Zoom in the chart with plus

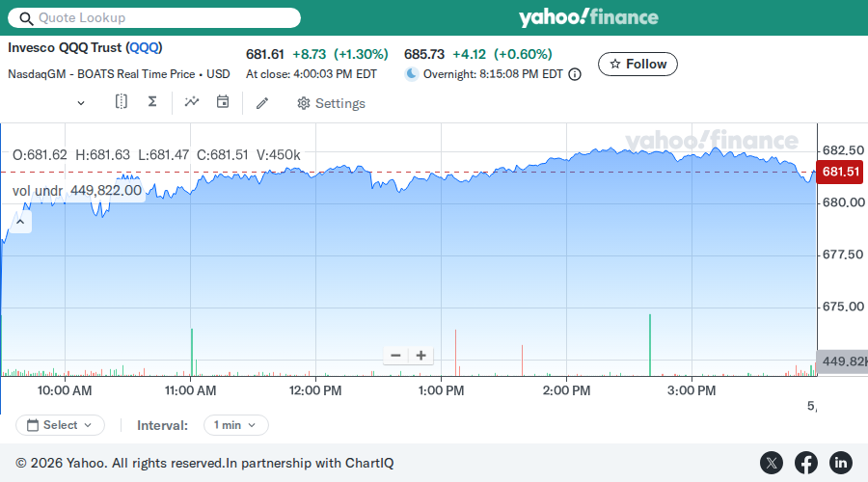click(420, 356)
